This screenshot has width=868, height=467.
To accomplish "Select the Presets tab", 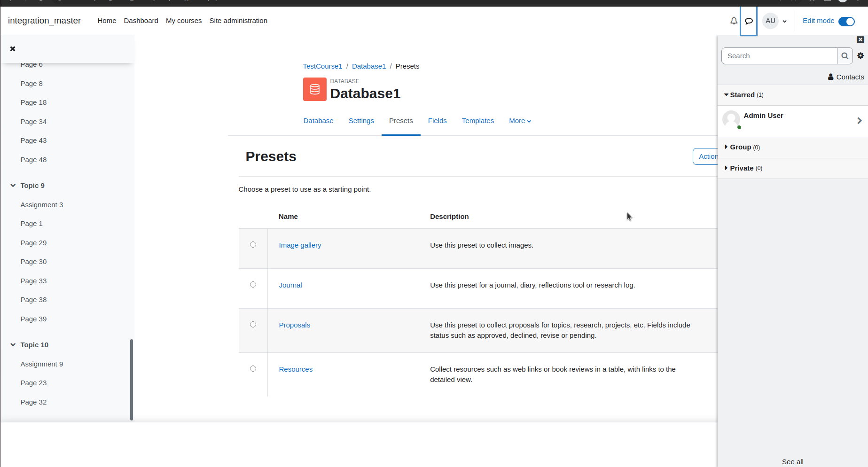I will pyautogui.click(x=401, y=121).
